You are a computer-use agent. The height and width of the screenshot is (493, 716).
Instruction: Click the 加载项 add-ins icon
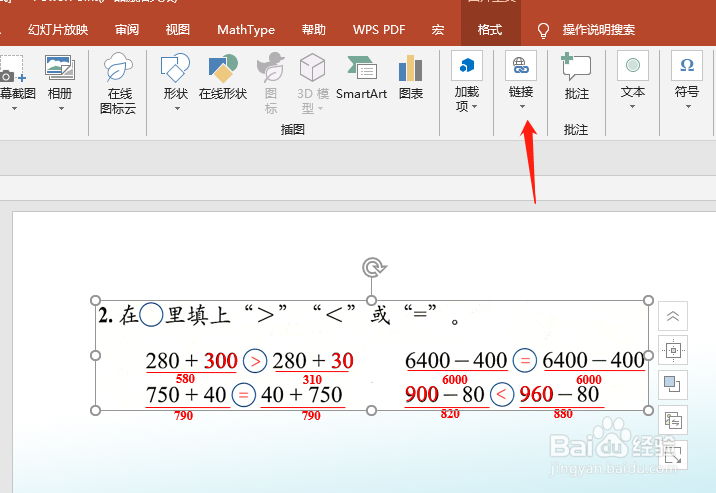(x=467, y=65)
